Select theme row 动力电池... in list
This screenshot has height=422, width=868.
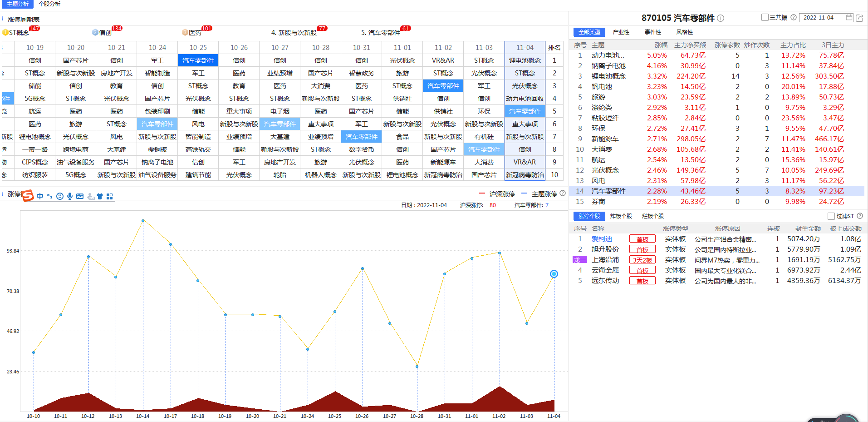click(716, 55)
